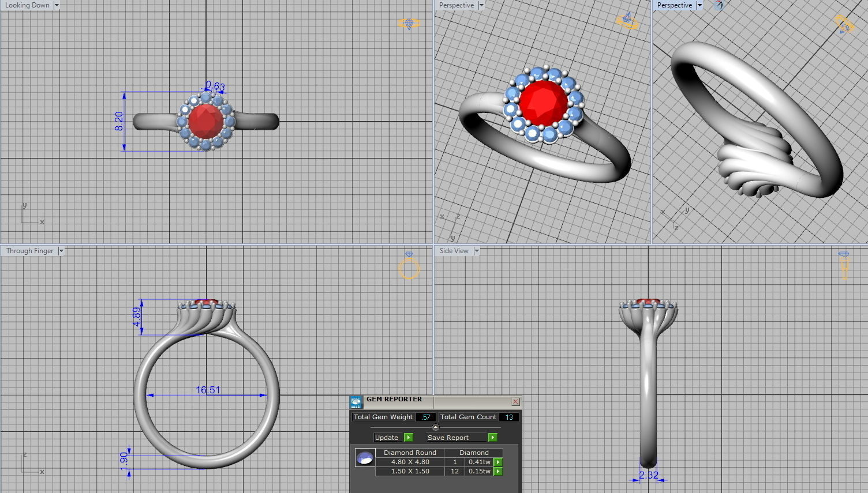Collapse the Gem Reporter summary with the up arrow
This screenshot has height=493, width=868.
[x=436, y=427]
